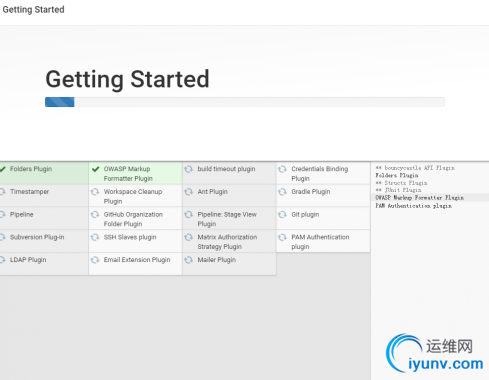Click the Subversion Plug-in entry
Screen dimensions: 489x380
[44, 241]
